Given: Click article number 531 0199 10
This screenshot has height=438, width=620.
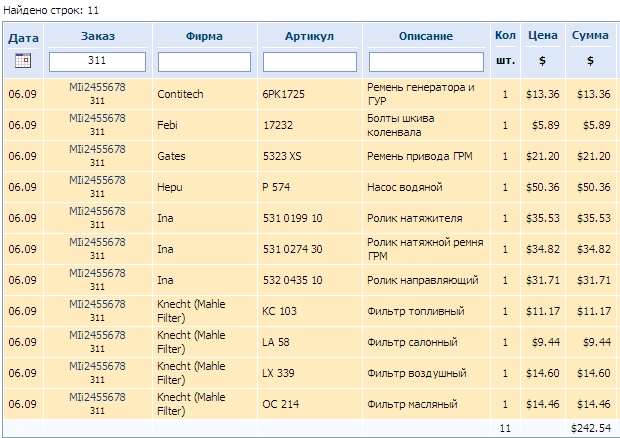Looking at the screenshot, I should click(293, 218).
